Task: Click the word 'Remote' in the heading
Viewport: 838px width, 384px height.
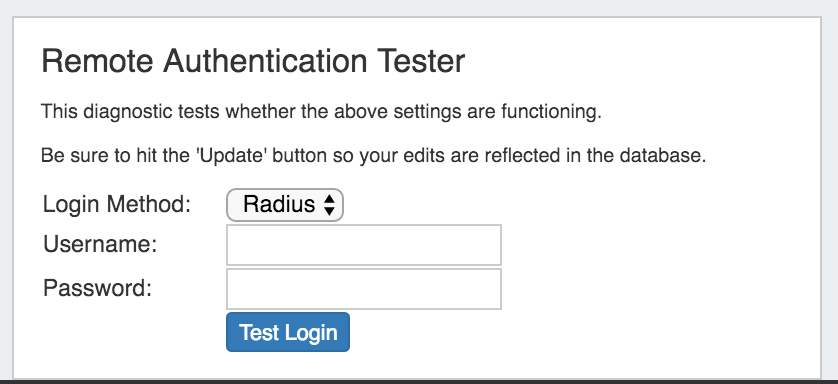Action: pyautogui.click(x=97, y=61)
